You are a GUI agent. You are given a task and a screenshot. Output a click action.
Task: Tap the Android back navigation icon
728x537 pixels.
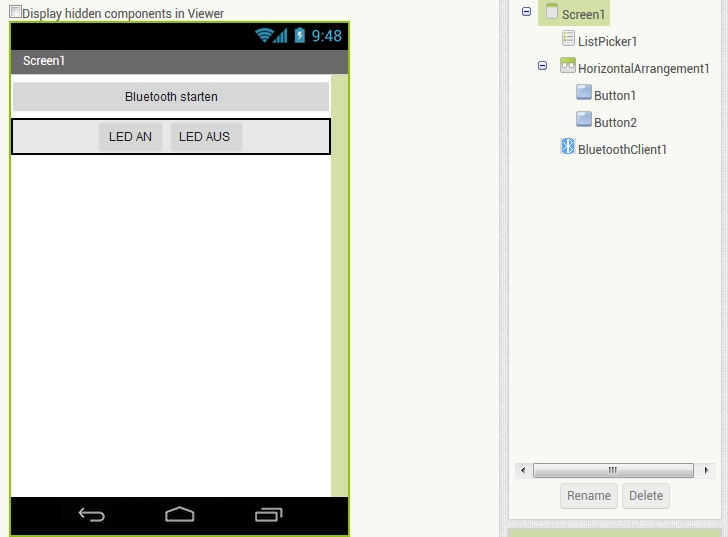pyautogui.click(x=91, y=515)
